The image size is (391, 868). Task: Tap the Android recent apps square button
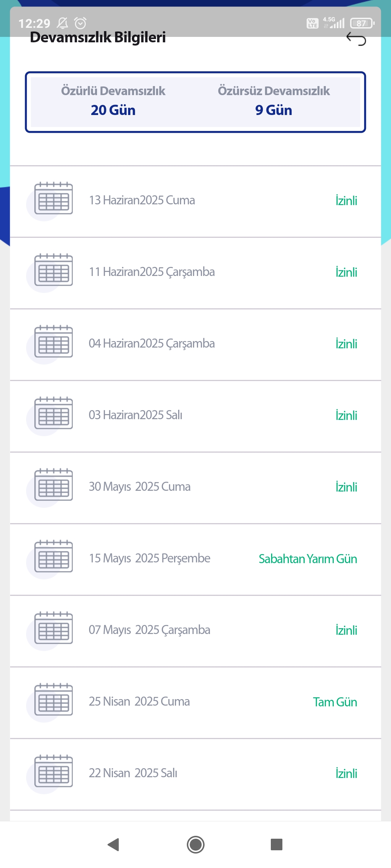click(x=277, y=844)
